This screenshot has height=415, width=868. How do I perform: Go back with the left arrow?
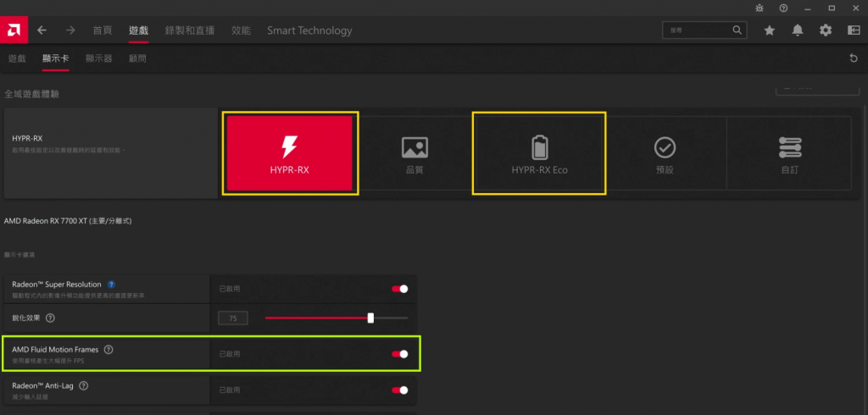pyautogui.click(x=42, y=30)
